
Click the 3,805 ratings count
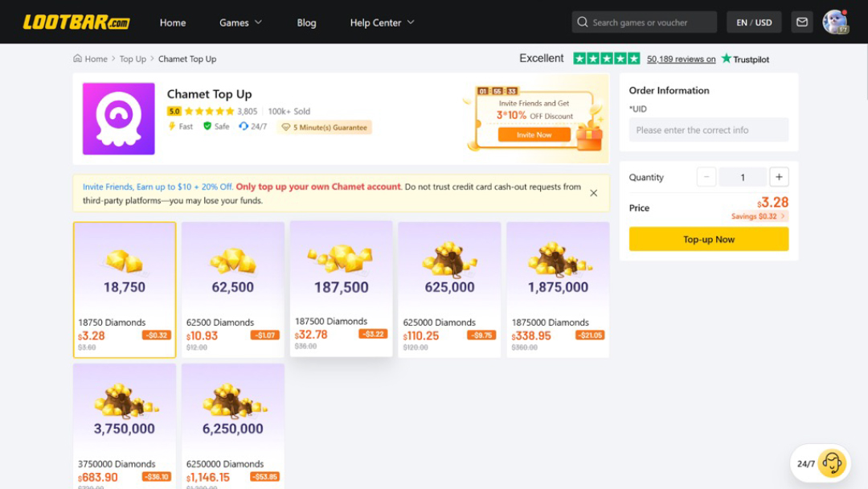tap(248, 111)
